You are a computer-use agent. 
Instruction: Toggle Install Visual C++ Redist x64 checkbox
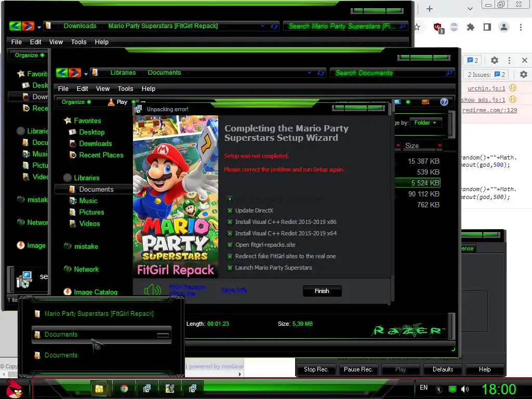(230, 233)
